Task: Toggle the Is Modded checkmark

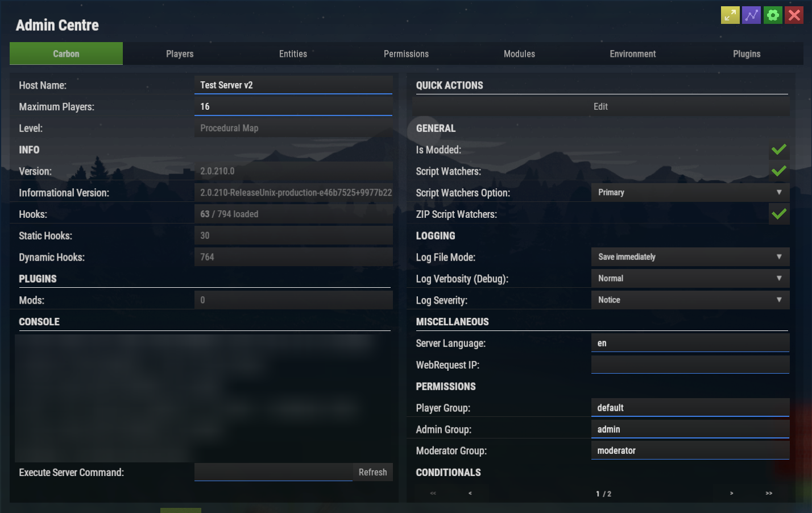Action: [779, 150]
